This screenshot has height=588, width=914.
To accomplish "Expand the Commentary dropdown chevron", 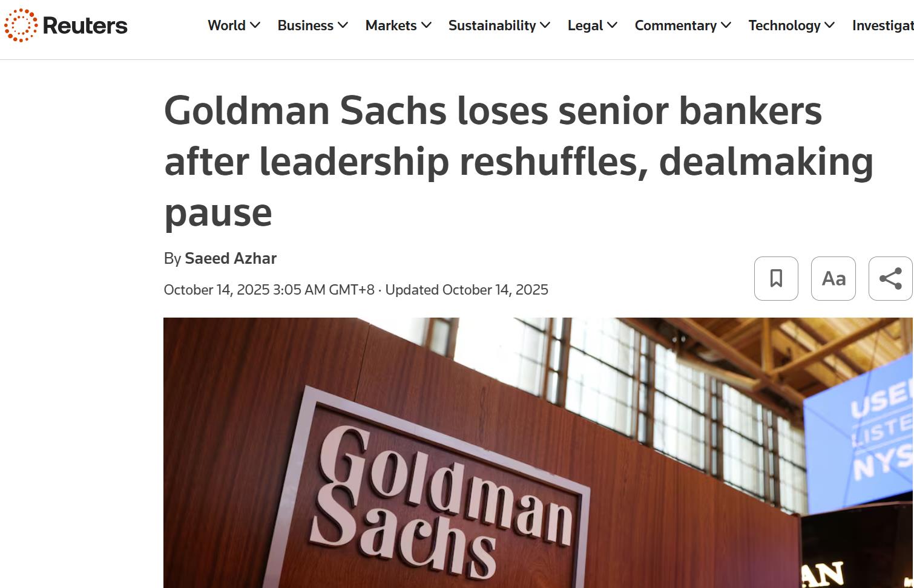I will pos(726,25).
